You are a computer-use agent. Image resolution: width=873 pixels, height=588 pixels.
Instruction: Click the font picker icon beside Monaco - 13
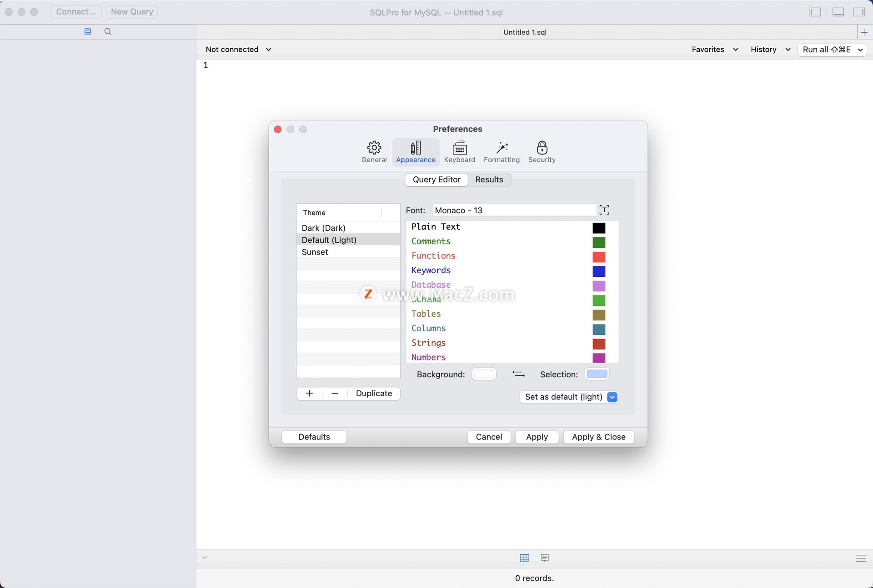pos(604,210)
